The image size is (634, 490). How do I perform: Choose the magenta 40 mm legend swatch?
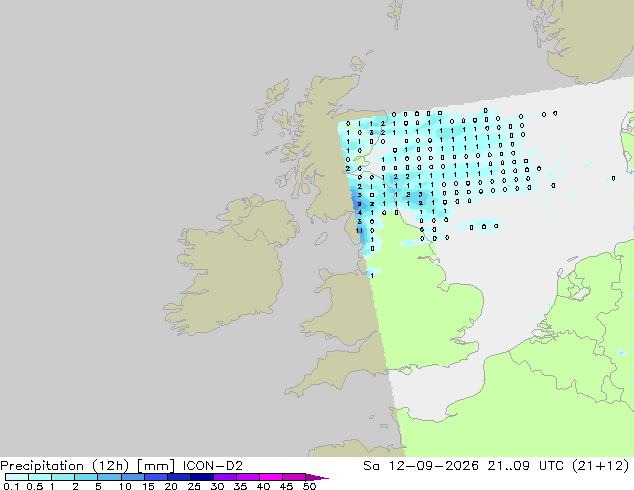tap(271, 477)
